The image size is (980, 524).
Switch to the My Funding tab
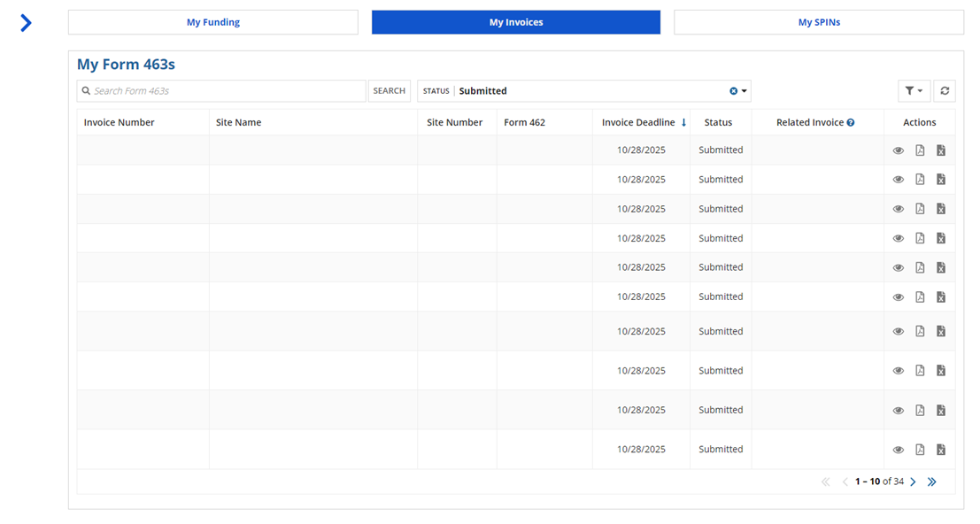213,22
